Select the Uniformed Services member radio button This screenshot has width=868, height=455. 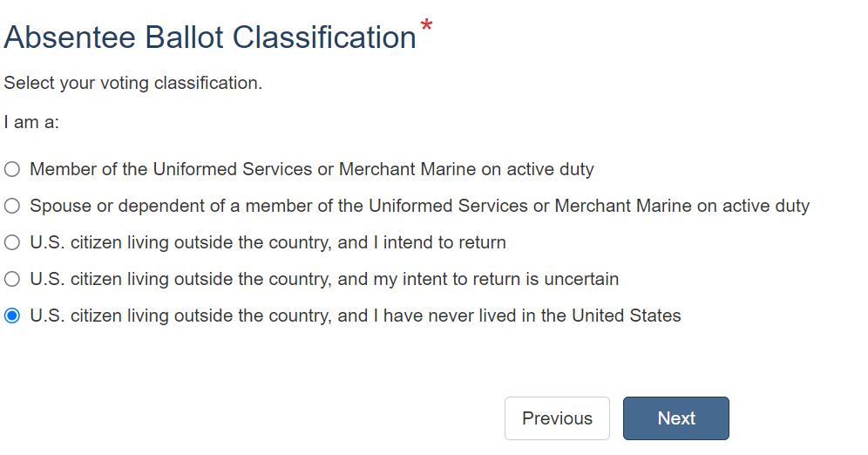pyautogui.click(x=12, y=169)
